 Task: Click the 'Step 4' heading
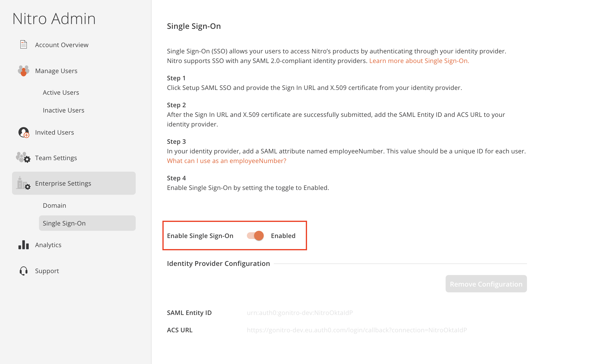pos(176,178)
